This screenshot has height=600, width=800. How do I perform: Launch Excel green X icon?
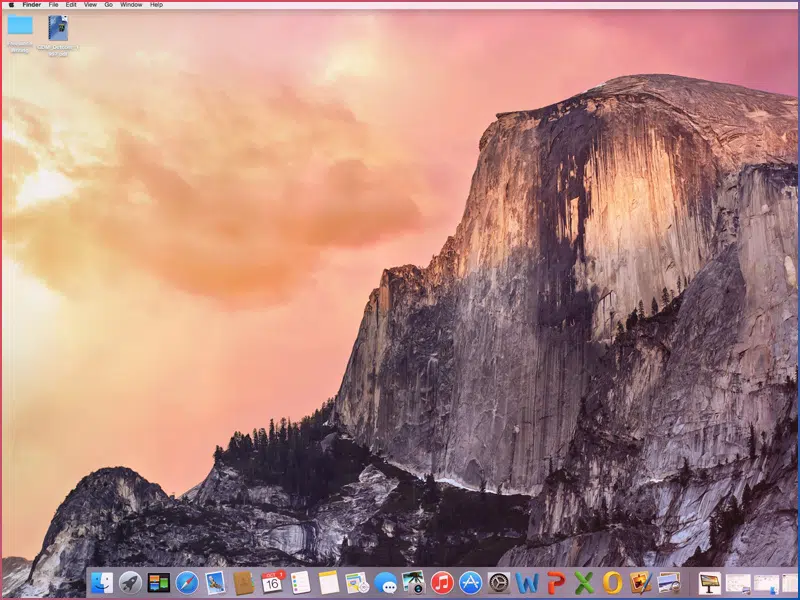pyautogui.click(x=584, y=583)
